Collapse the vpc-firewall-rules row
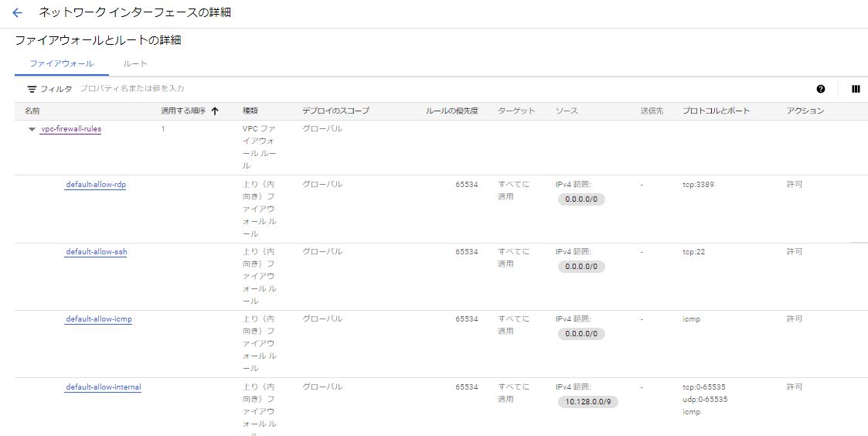This screenshot has height=436, width=868. pyautogui.click(x=32, y=129)
